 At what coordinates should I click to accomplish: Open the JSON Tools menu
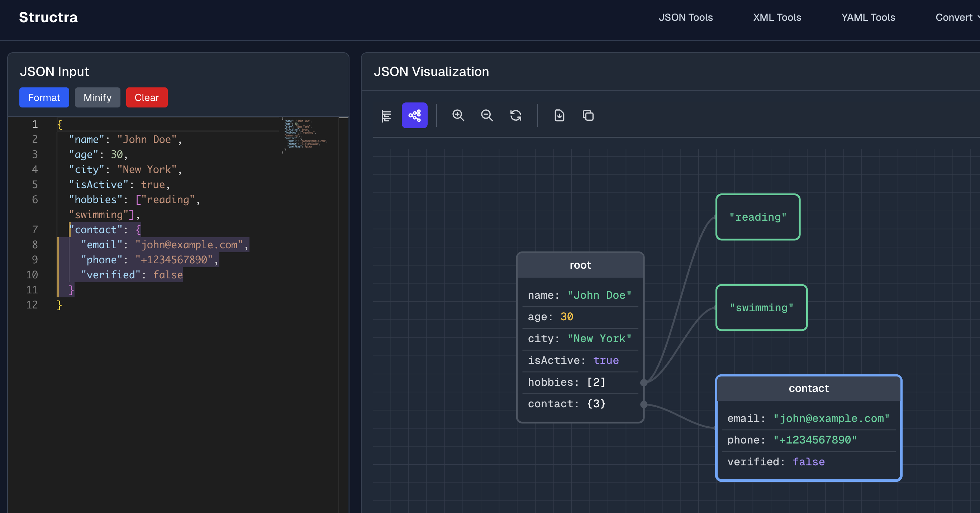[x=686, y=18]
